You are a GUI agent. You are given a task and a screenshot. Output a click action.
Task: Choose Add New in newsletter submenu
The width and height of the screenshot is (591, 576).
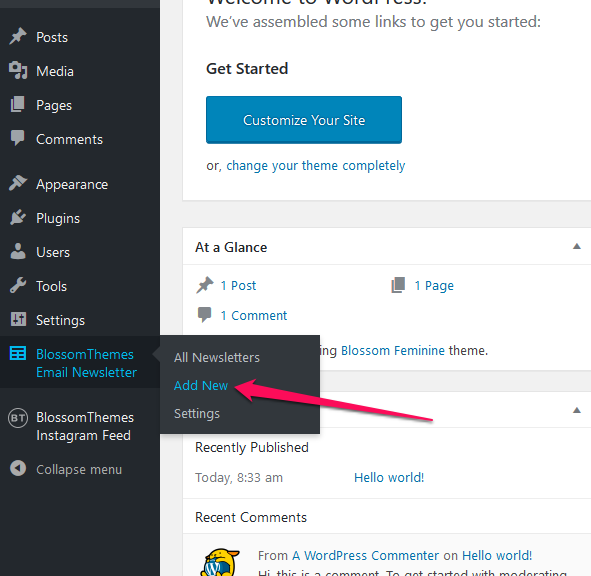201,386
